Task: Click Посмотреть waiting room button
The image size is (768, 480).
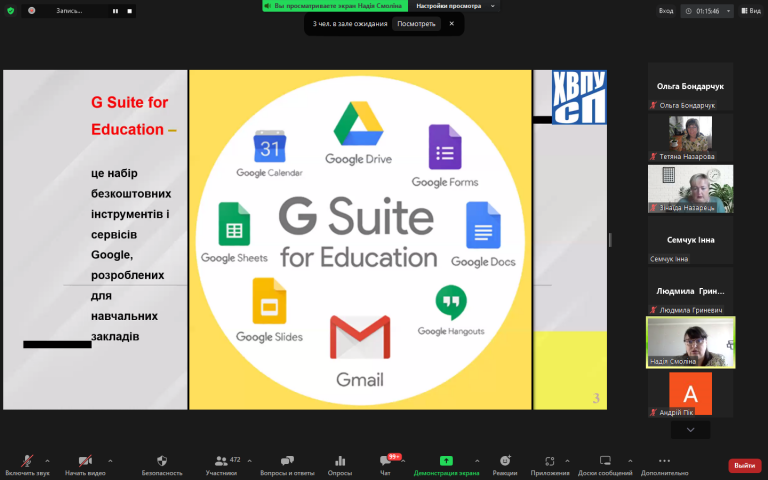Action: point(416,24)
